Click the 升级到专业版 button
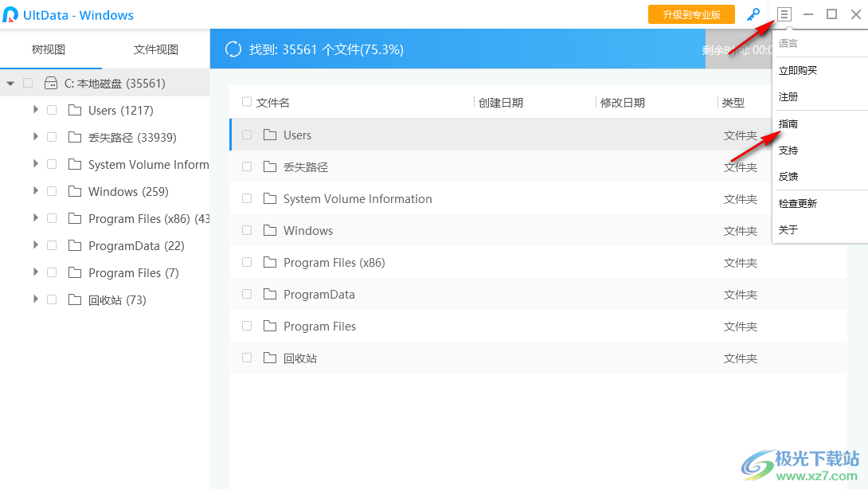 click(x=691, y=14)
